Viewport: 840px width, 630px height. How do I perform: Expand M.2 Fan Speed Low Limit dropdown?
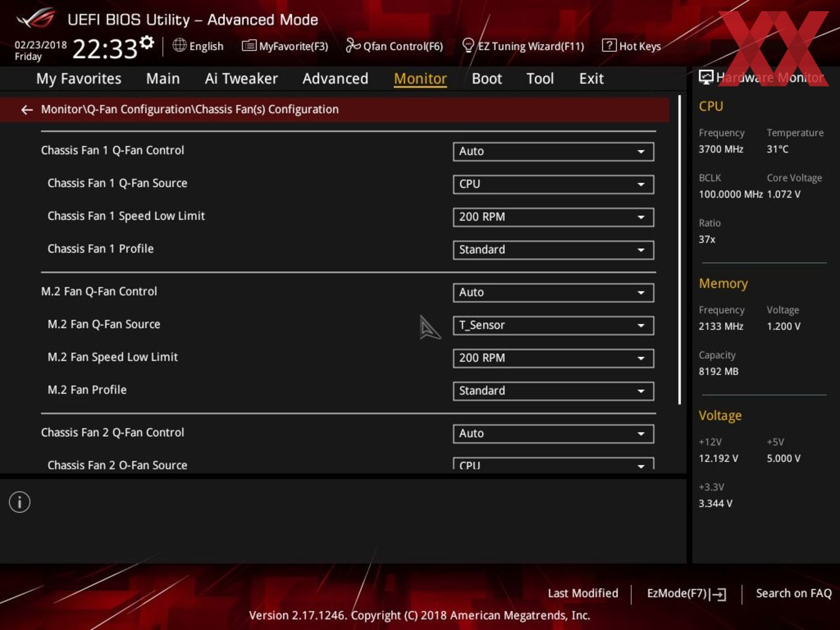pos(553,358)
